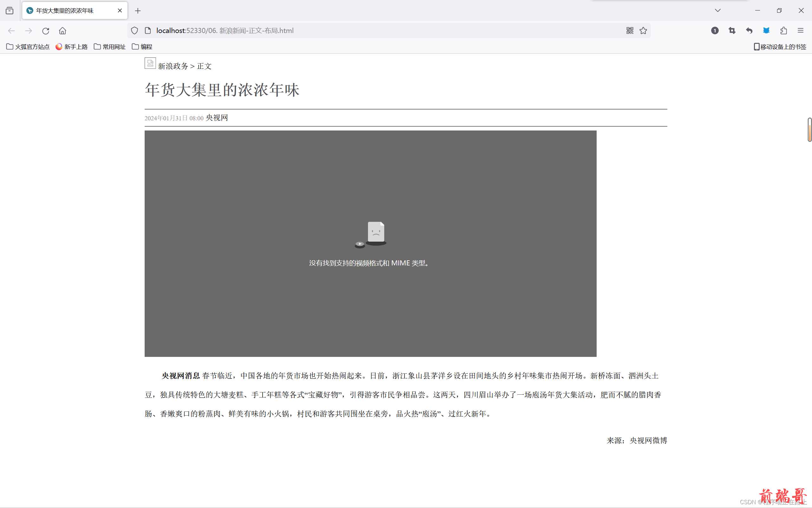
Task: Open the extension badge showing number 1
Action: click(715, 30)
